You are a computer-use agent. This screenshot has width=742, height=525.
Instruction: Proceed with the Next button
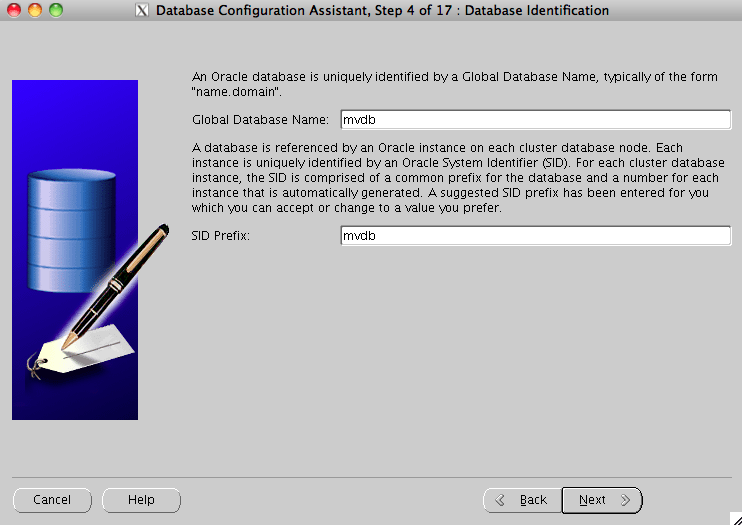pos(601,500)
